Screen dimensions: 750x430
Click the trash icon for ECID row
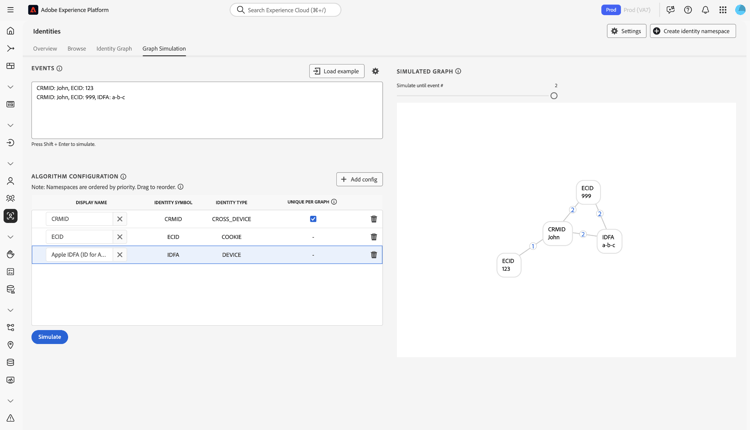(x=374, y=237)
